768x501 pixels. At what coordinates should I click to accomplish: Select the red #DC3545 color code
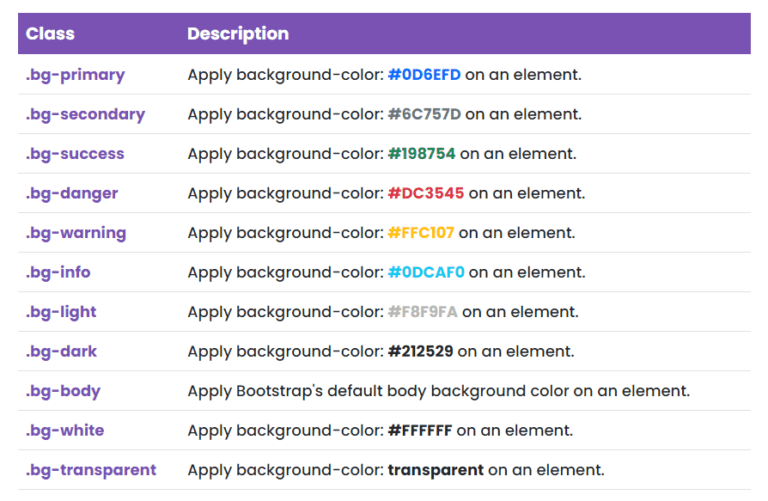pyautogui.click(x=426, y=193)
